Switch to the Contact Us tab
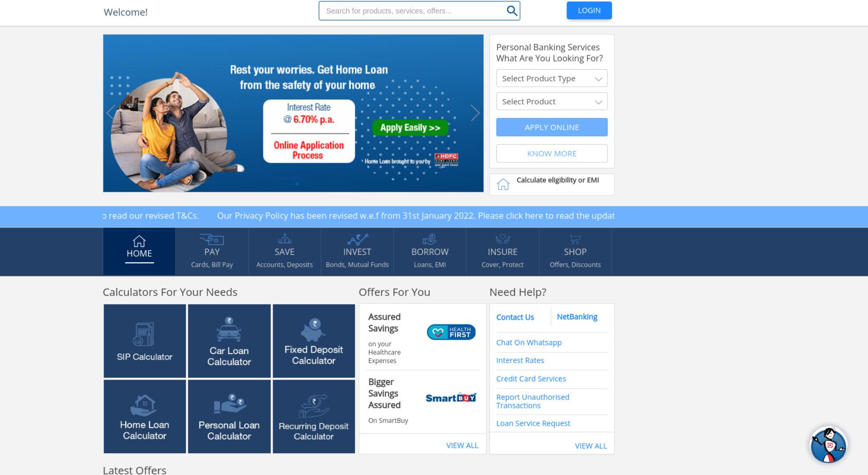The width and height of the screenshot is (868, 475). [x=515, y=317]
